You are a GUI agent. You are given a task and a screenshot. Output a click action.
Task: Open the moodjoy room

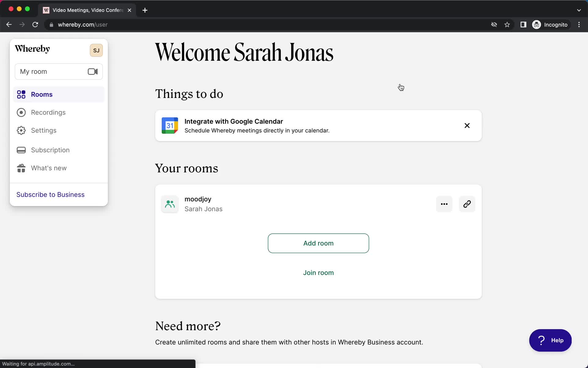(198, 199)
